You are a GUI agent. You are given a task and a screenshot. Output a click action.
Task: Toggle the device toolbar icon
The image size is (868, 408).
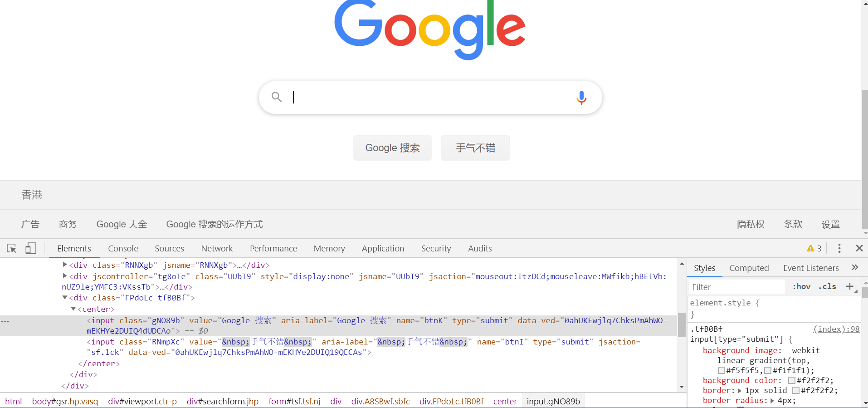click(x=31, y=248)
